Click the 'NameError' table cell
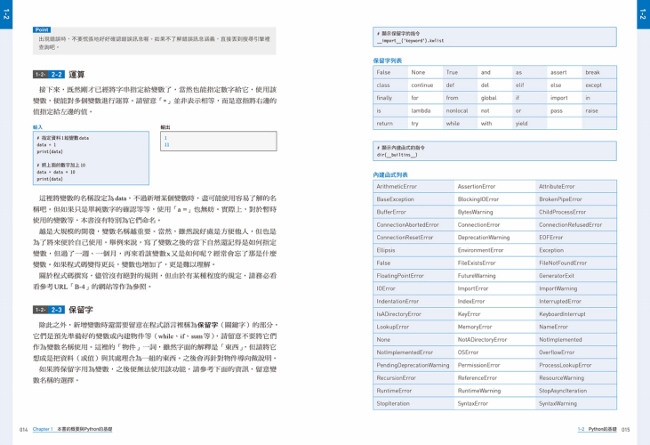650x445 pixels. [576, 327]
